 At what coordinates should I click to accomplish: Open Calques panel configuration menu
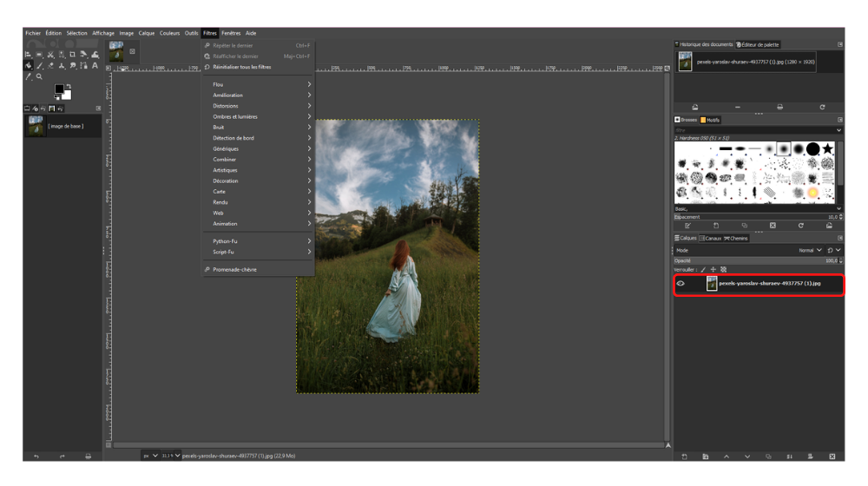click(x=839, y=238)
